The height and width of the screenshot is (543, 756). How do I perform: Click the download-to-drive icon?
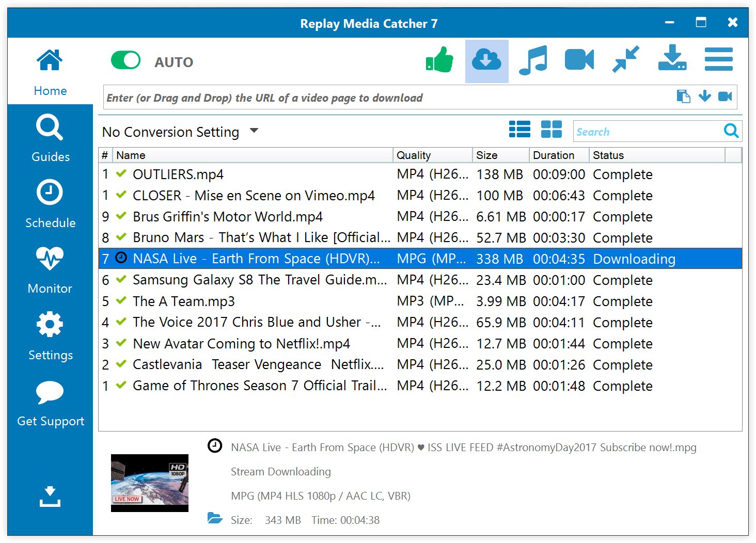(672, 59)
